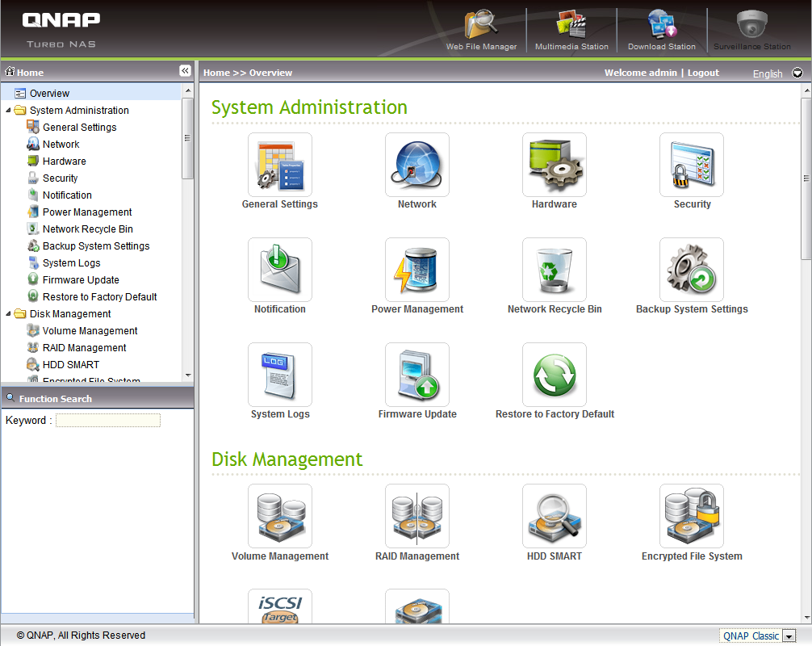Select Hardware in sidebar tree
Image resolution: width=812 pixels, height=646 pixels.
click(x=64, y=161)
